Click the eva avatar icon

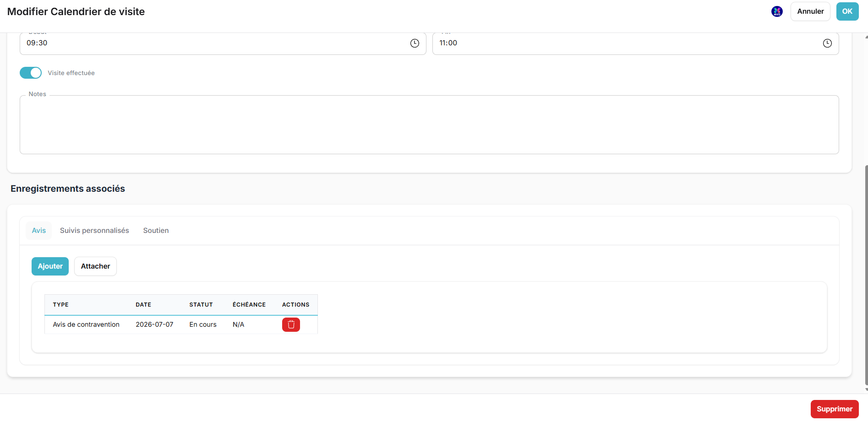click(x=777, y=11)
